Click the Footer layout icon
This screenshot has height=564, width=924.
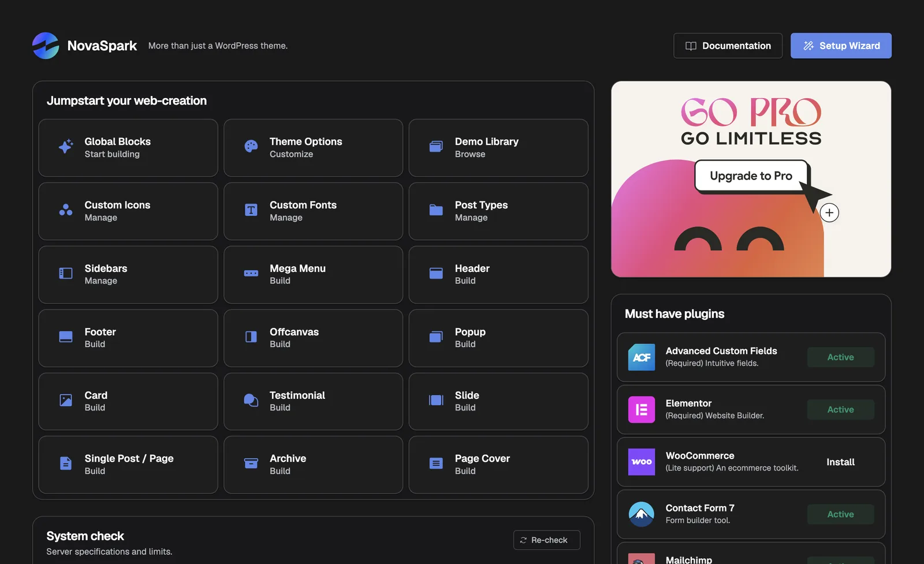tap(66, 337)
